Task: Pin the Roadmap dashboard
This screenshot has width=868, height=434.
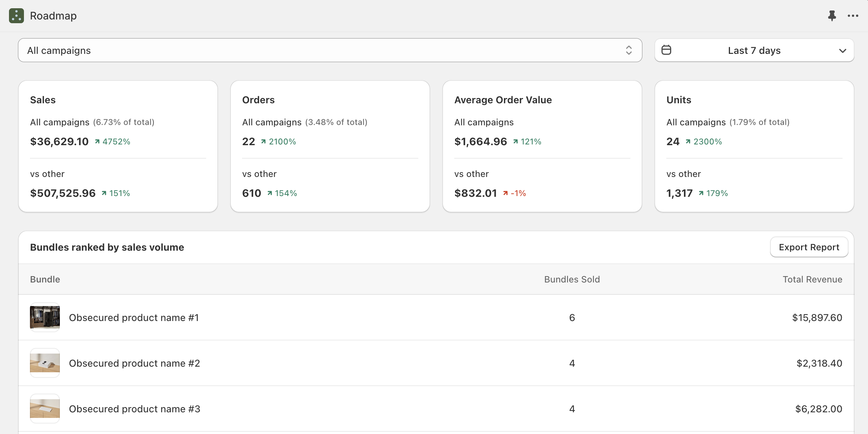Action: point(832,16)
